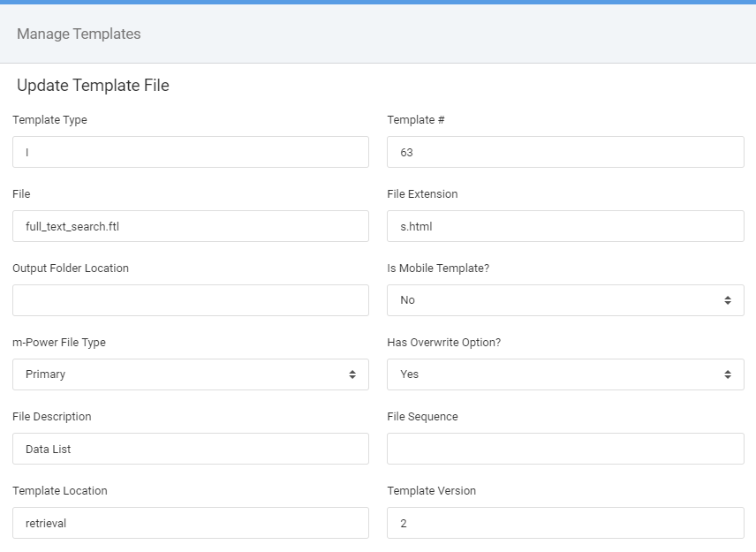The height and width of the screenshot is (552, 756).
Task: Focus the empty Output Folder Location field
Action: coord(191,300)
